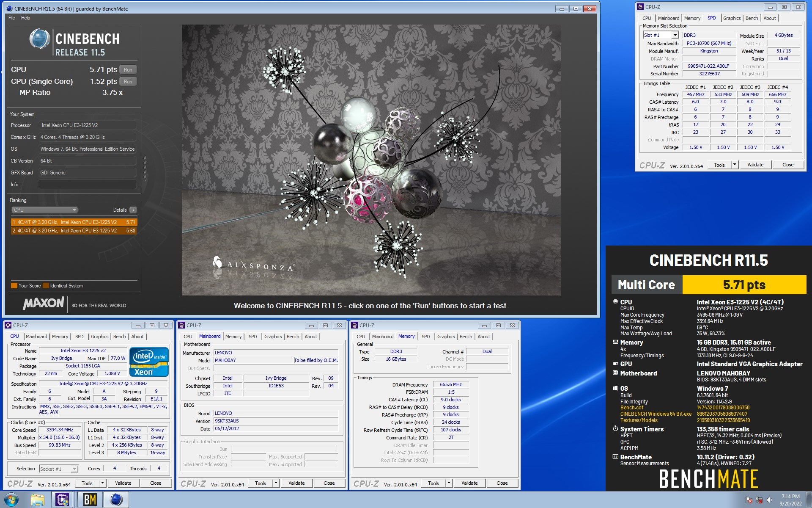The image size is (812, 508).
Task: Run the multi-core CPU benchmark
Action: coord(128,70)
